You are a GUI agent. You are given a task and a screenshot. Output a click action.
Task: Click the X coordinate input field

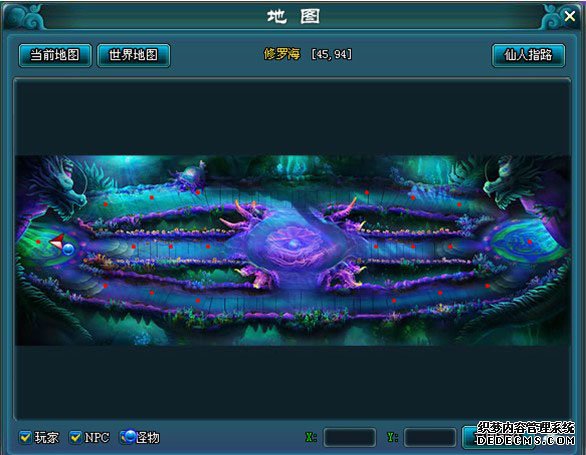point(350,437)
